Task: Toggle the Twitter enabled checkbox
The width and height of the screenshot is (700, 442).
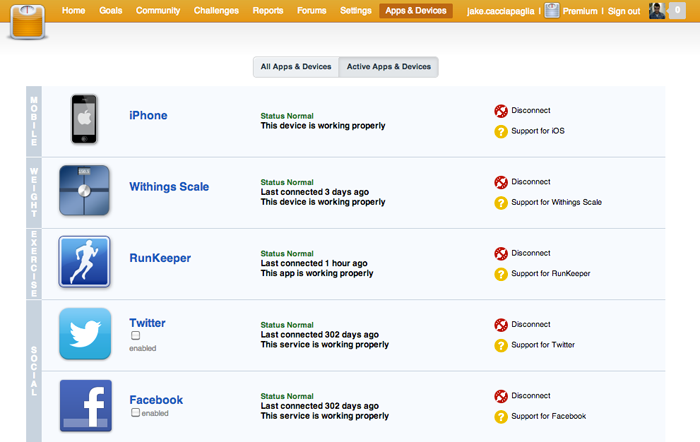Action: point(135,335)
